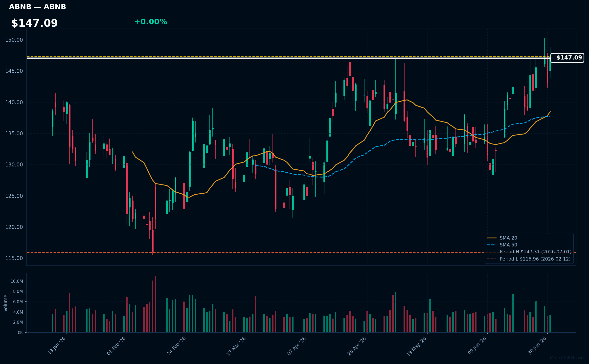The image size is (589, 364).
Task: Click the +0.00% change indicator
Action: (151, 22)
